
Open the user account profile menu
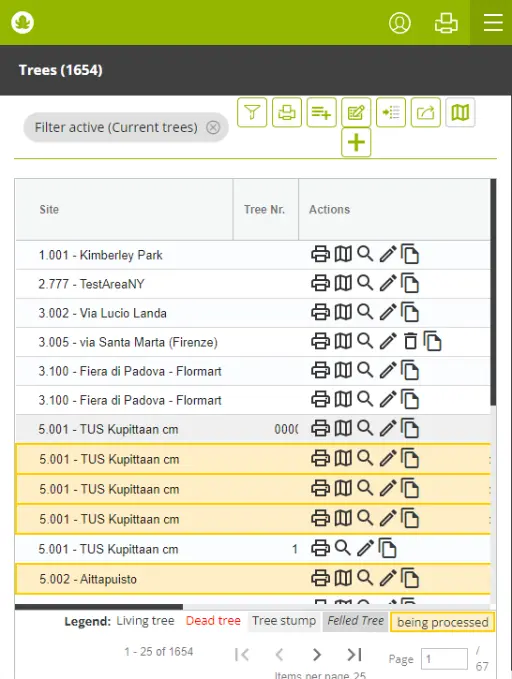point(400,23)
